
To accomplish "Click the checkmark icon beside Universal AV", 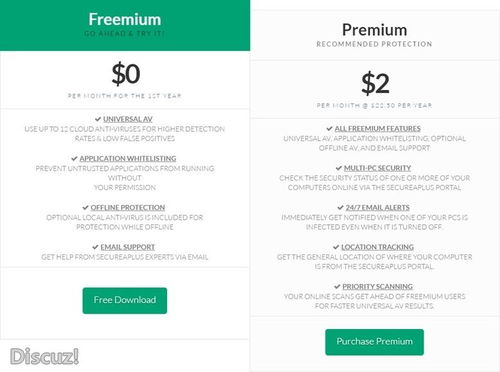I will point(98,119).
